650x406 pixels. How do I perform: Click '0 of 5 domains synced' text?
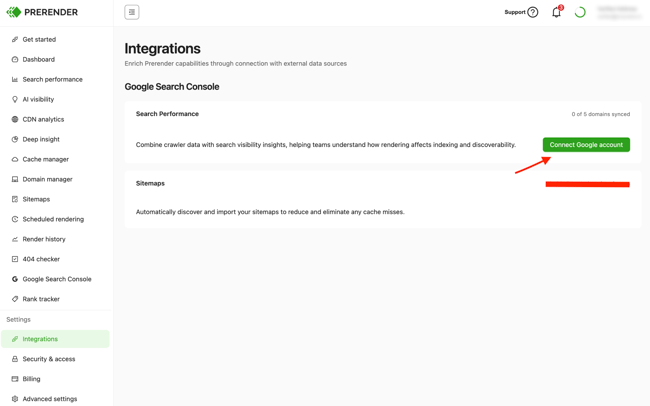click(601, 114)
